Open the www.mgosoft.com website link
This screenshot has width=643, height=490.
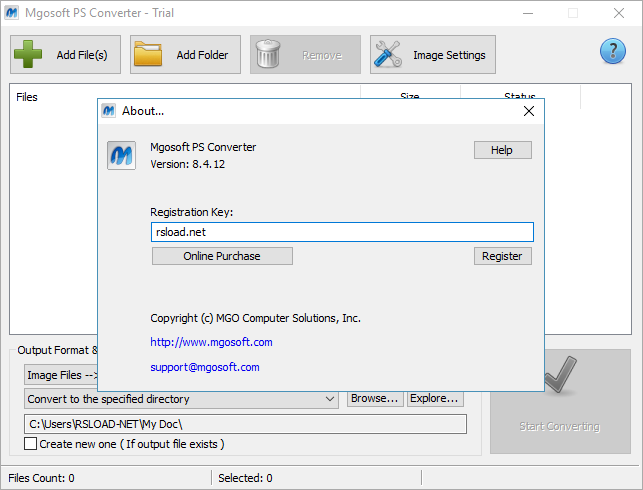pos(211,342)
